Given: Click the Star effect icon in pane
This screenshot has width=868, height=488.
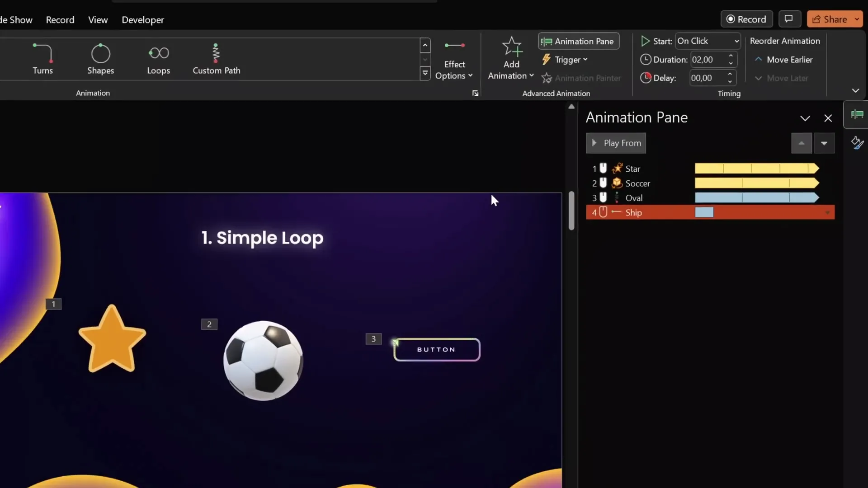Looking at the screenshot, I should point(617,169).
